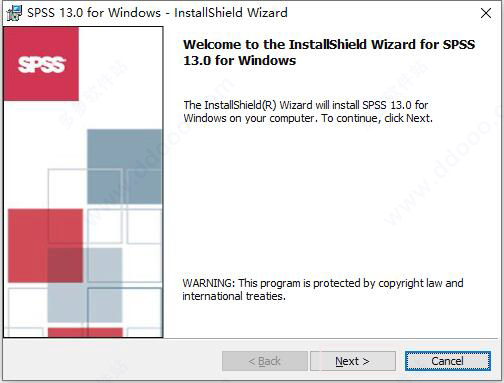Click the grayed-out Back button
The image size is (504, 383).
click(265, 361)
